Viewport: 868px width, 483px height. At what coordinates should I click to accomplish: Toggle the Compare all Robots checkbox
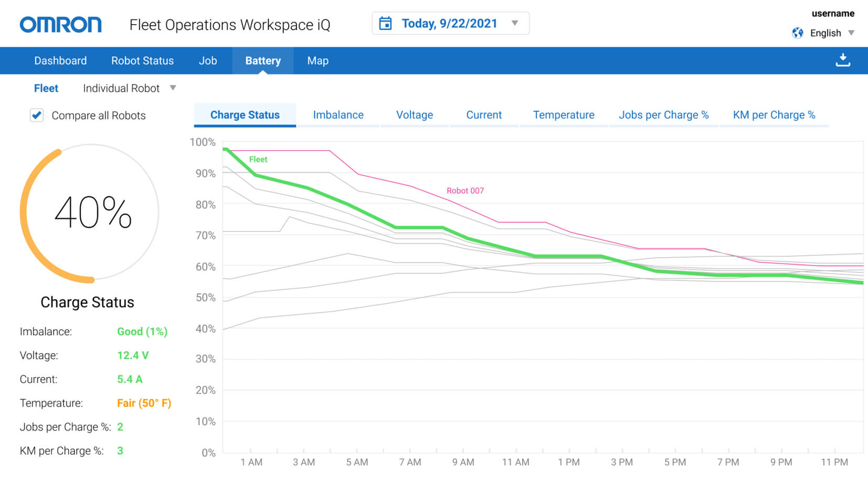37,115
